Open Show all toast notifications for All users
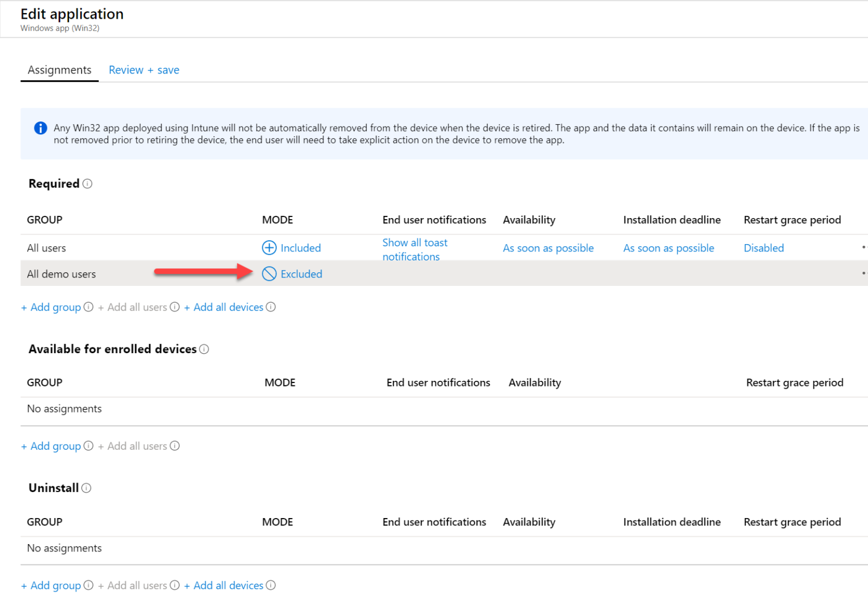Screen dimensions: 868x613 point(415,249)
